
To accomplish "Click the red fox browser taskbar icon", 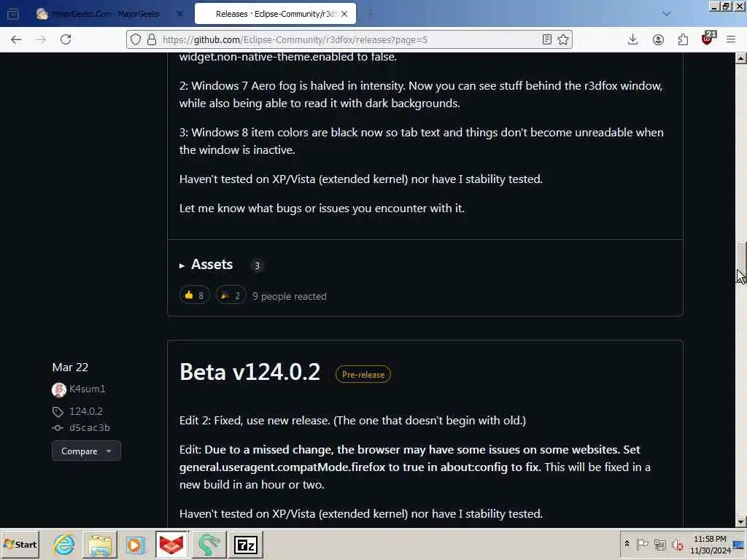I will pyautogui.click(x=171, y=544).
